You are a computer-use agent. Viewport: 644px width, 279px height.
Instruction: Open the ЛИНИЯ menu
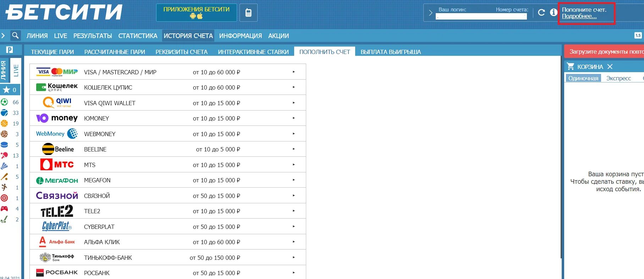click(37, 36)
